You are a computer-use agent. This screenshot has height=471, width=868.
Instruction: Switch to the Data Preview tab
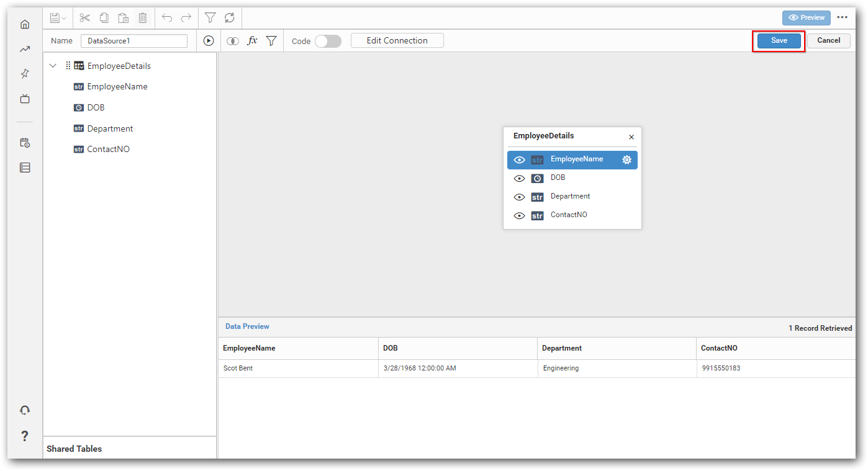[x=247, y=326]
